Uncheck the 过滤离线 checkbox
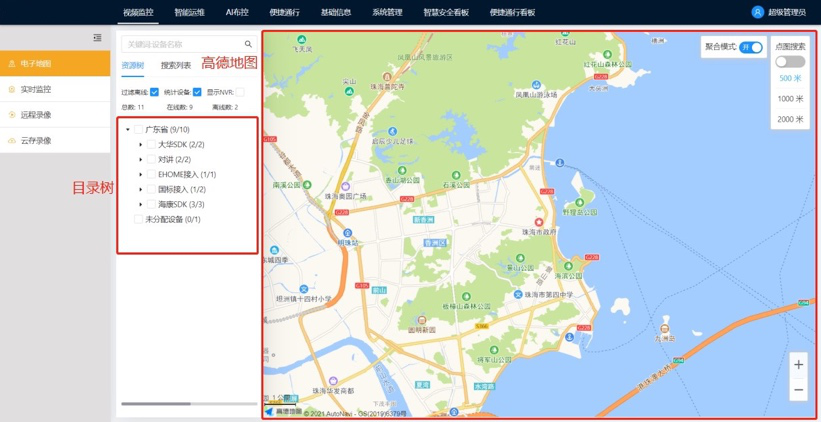Screen dimensions: 821x422 (154, 92)
